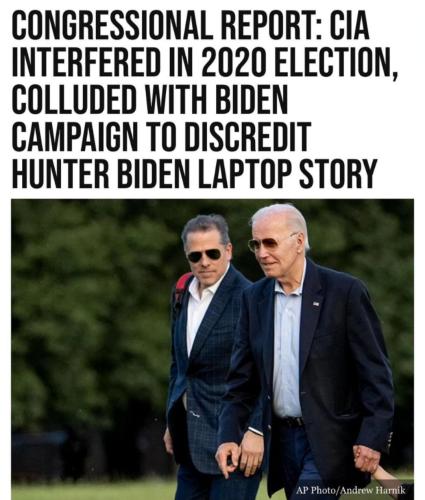Click 'CAMPAIGN TO DISCREDIT' headline line

pos(161,136)
